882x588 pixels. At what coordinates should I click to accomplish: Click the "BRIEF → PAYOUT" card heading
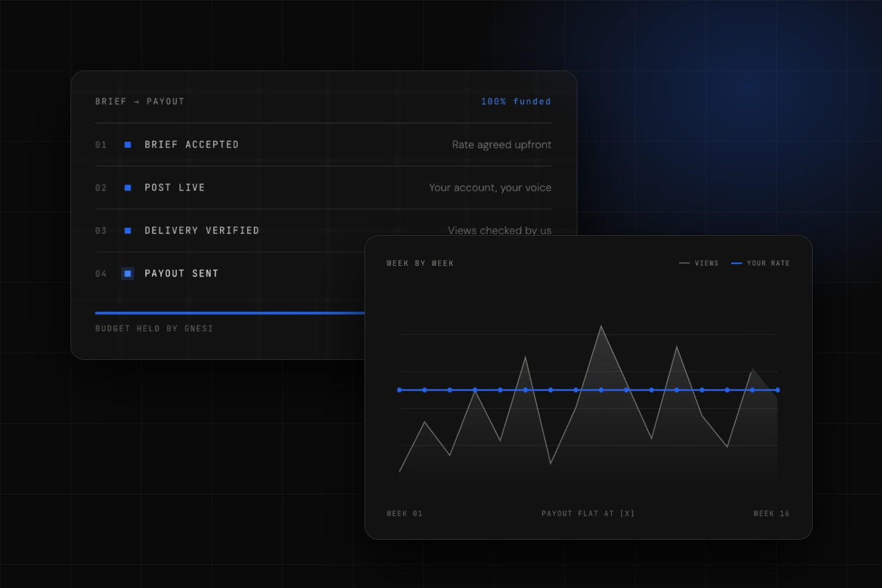(x=140, y=102)
